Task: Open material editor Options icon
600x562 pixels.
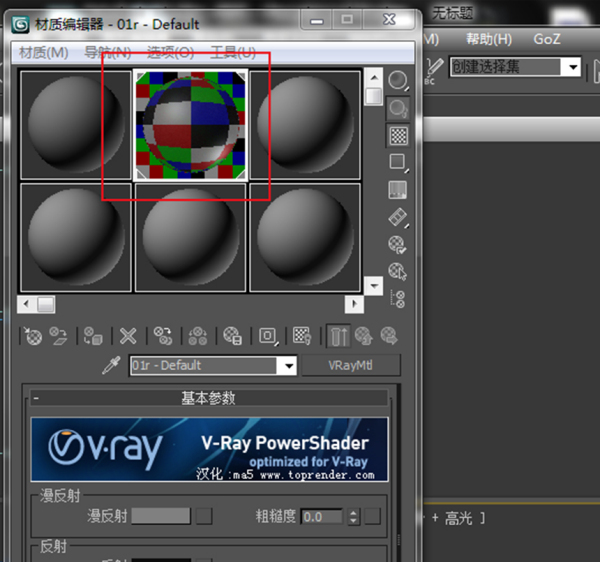Action: pyautogui.click(x=398, y=245)
